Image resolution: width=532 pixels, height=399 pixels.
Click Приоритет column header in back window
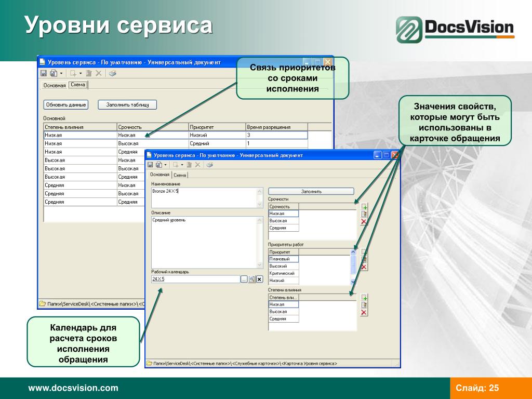[x=217, y=127]
